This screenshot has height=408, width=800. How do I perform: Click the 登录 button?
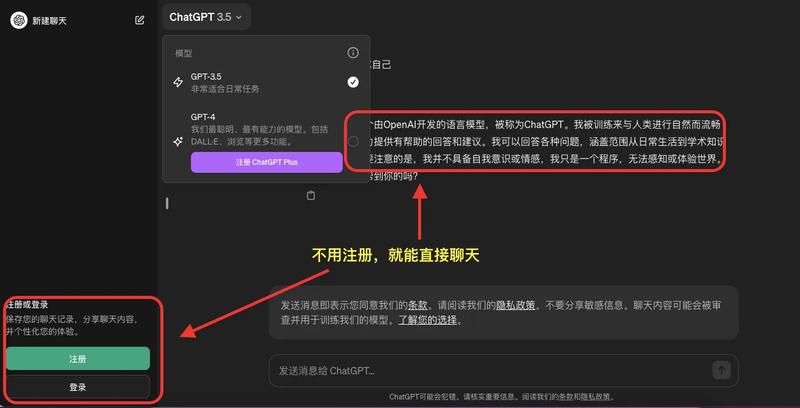click(x=78, y=387)
